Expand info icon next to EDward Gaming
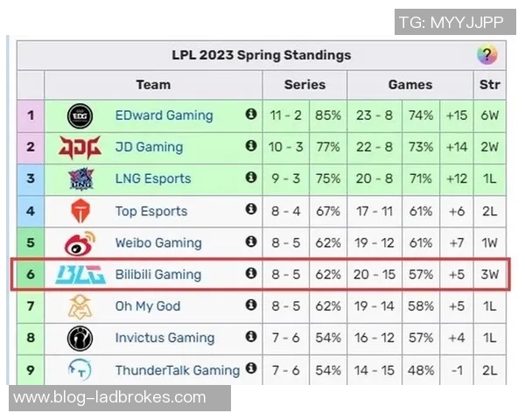 [x=251, y=115]
